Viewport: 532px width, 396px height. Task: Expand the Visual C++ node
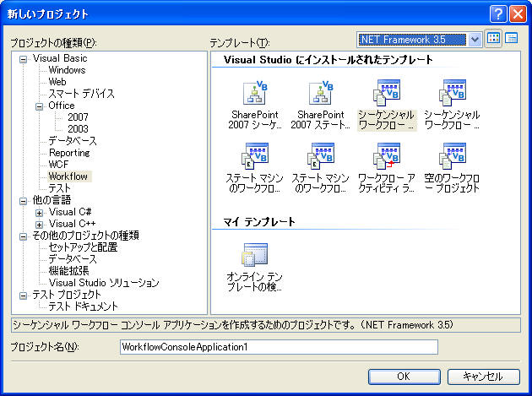coord(40,225)
